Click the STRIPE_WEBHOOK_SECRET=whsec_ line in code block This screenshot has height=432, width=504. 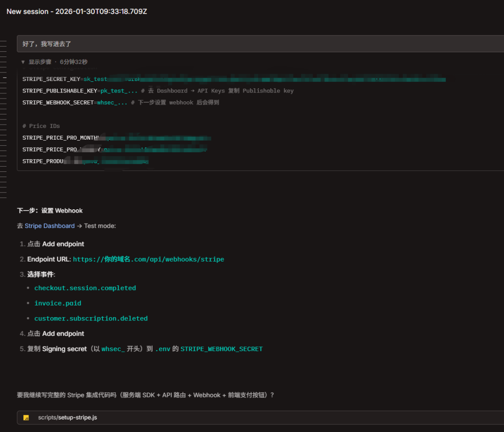coord(120,103)
